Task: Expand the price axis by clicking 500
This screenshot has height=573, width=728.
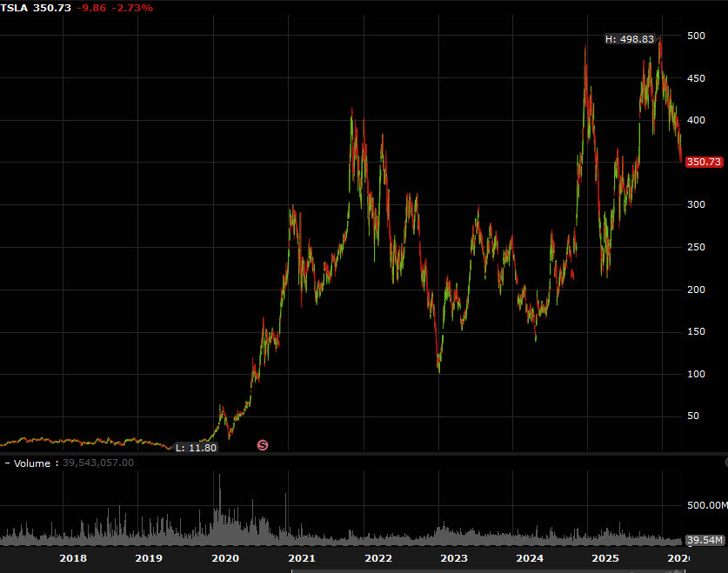Action: tap(698, 36)
